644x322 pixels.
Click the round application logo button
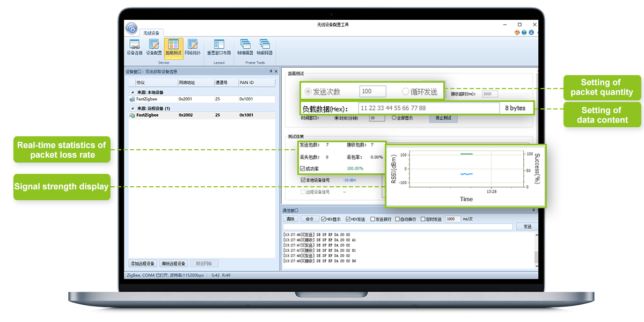[131, 28]
